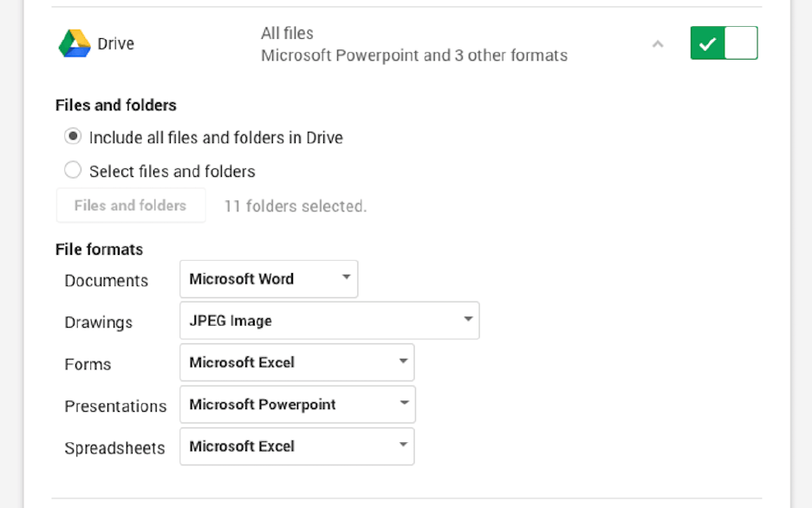Viewport: 812px width, 508px height.
Task: Click the 11 folders selected text
Action: click(296, 206)
